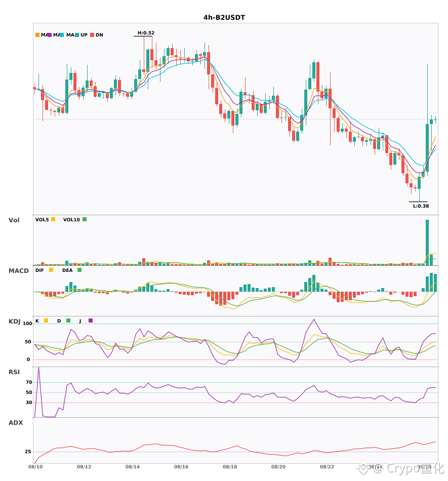Select the ADX panel label

coord(16,423)
